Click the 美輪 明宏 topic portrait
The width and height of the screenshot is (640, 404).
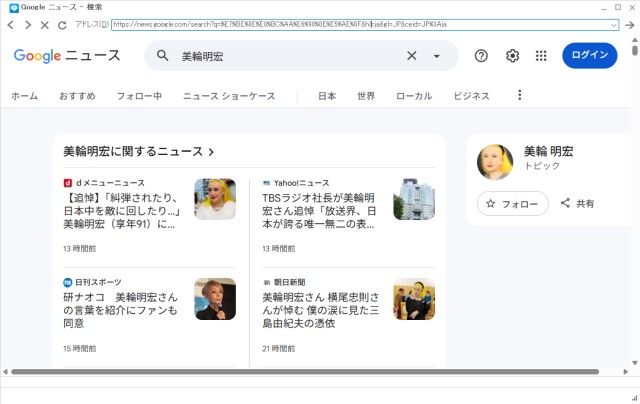pyautogui.click(x=495, y=162)
